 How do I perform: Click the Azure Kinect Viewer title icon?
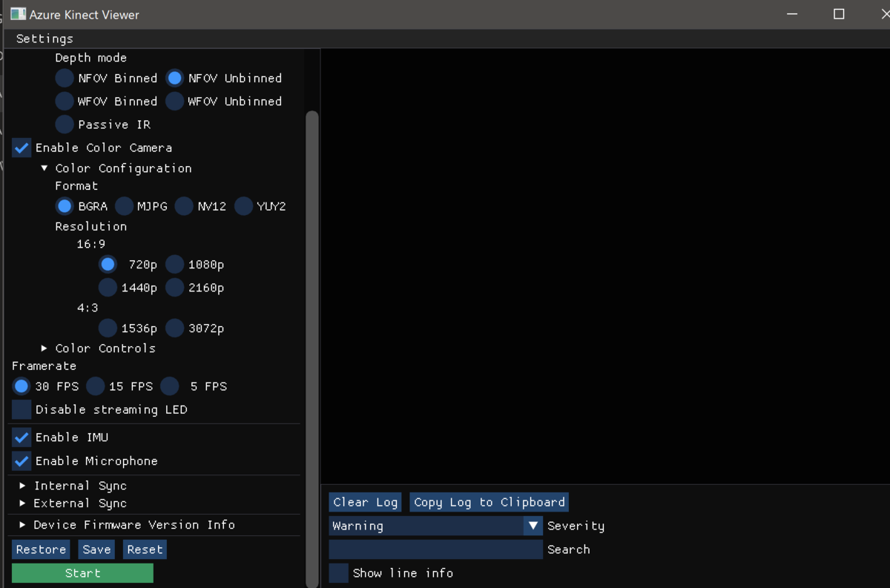pyautogui.click(x=18, y=14)
